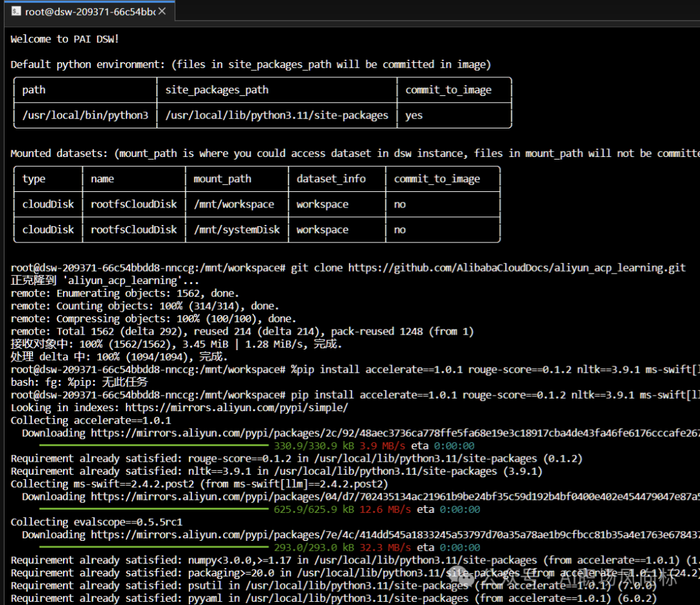Click the 'mount_path' column header
The width and height of the screenshot is (700, 605).
tap(222, 178)
